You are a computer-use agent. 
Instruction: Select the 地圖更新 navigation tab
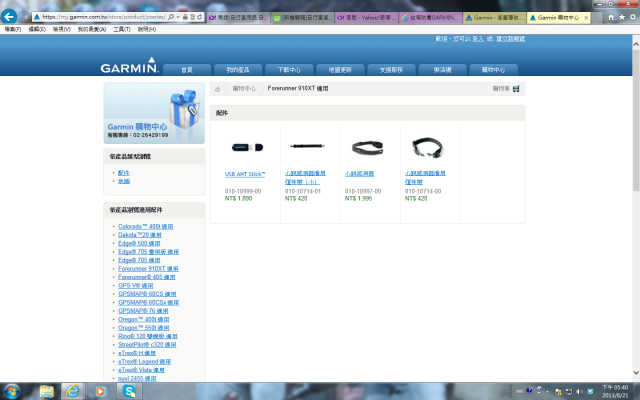pyautogui.click(x=340, y=70)
